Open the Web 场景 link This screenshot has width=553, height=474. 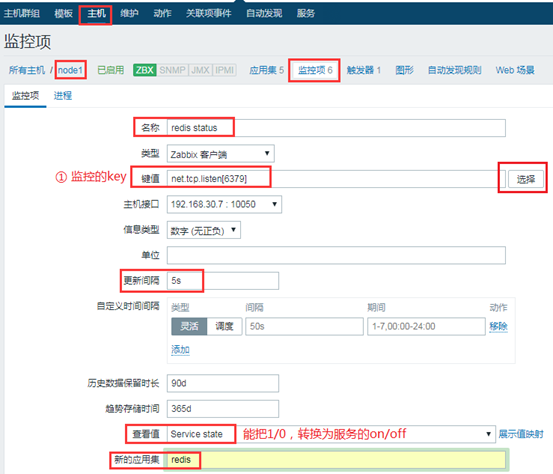pos(515,70)
